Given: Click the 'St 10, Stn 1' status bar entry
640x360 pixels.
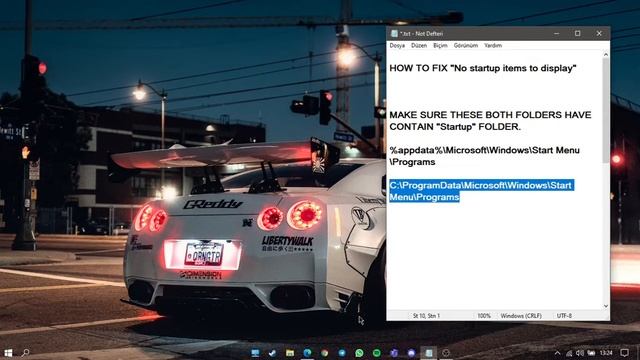Looking at the screenshot, I should click(426, 316).
